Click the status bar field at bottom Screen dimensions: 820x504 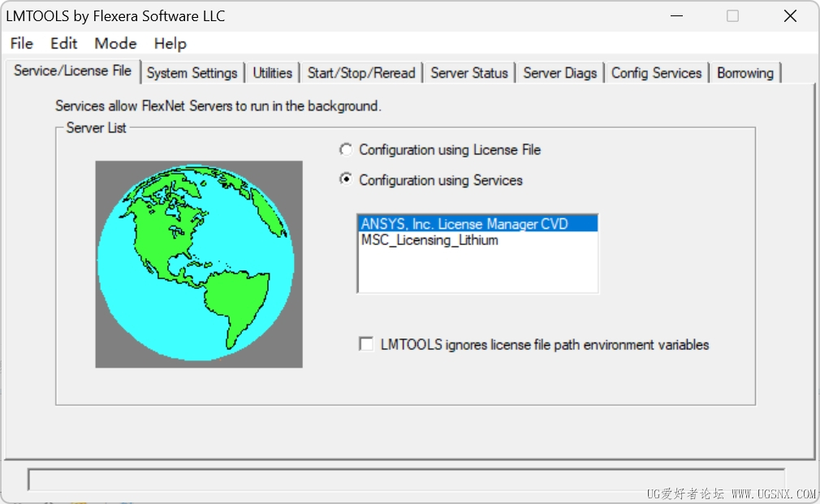click(406, 480)
